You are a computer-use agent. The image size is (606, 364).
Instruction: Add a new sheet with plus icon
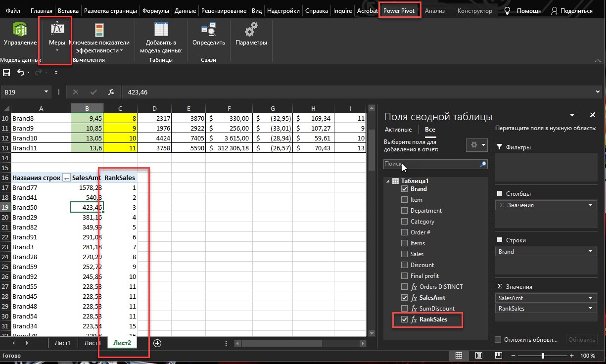point(157,343)
